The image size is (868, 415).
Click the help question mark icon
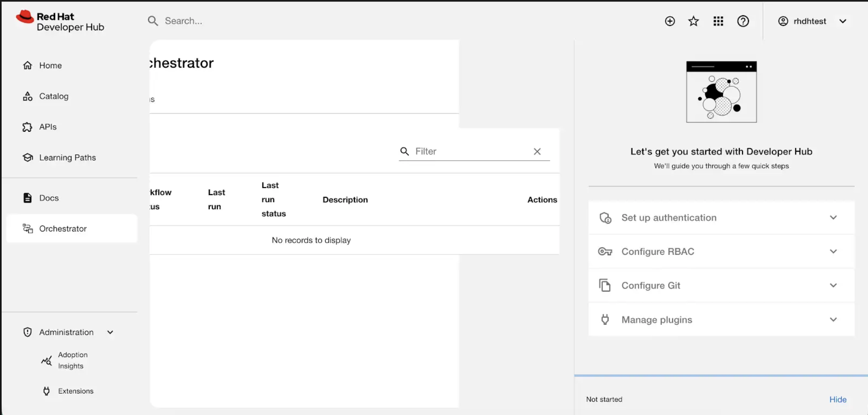(x=743, y=21)
